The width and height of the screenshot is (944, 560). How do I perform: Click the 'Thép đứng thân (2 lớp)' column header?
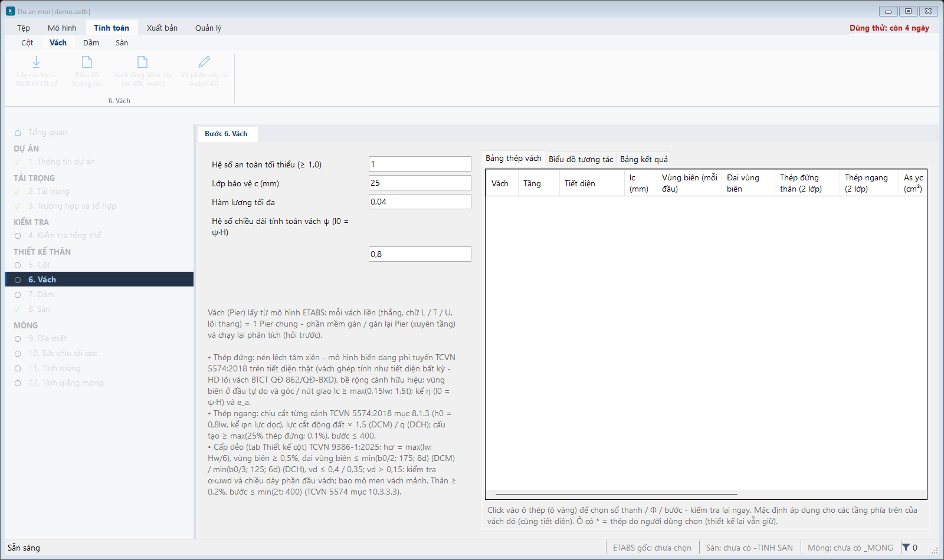[807, 183]
